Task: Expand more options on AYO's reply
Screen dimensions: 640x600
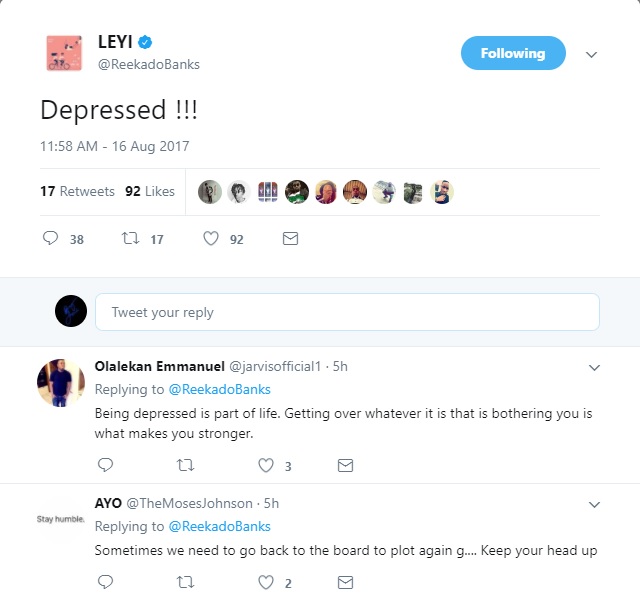Action: point(594,505)
